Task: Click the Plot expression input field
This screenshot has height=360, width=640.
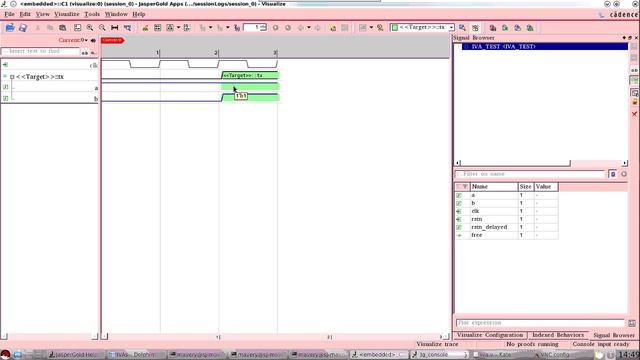Action: (540, 323)
